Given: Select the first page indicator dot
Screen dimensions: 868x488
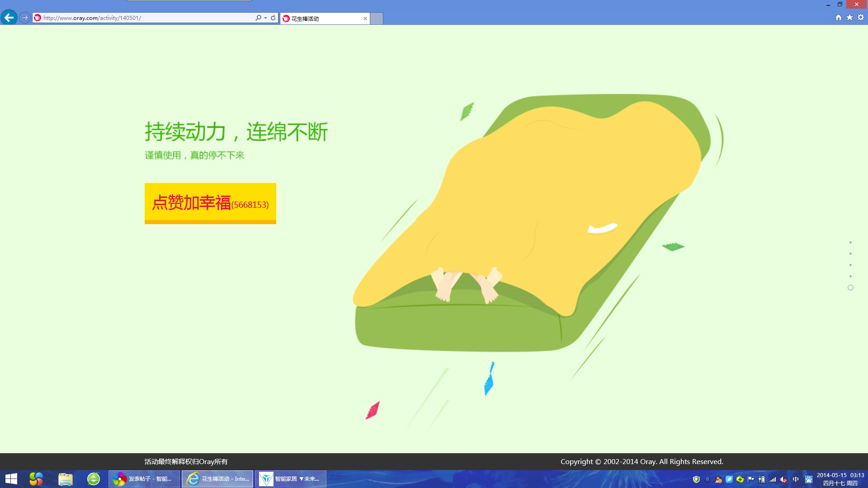Looking at the screenshot, I should (x=850, y=243).
